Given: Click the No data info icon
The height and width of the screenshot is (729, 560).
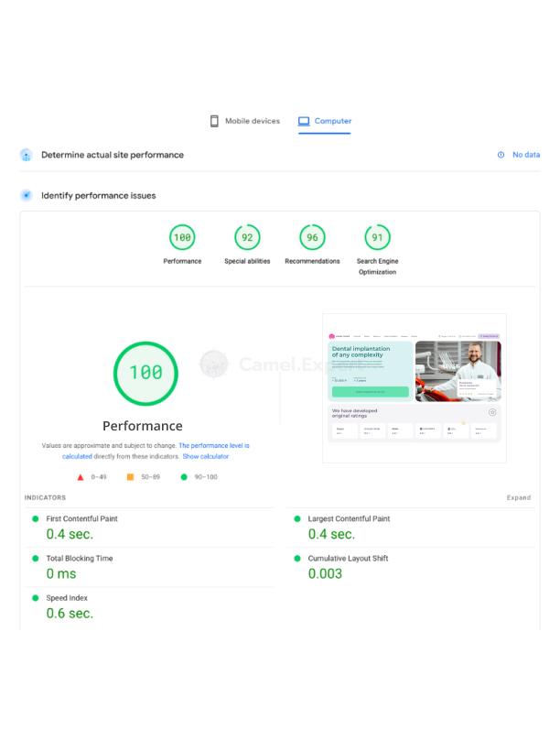Looking at the screenshot, I should [501, 155].
